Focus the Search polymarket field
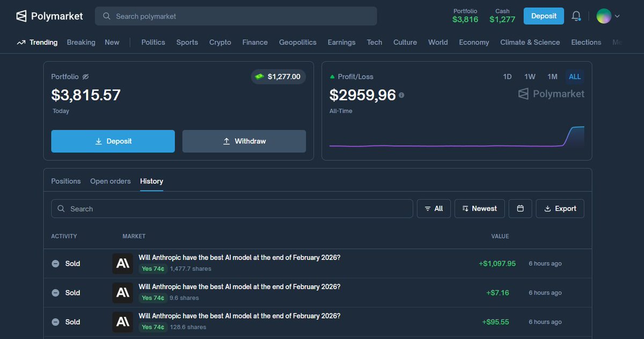Image resolution: width=644 pixels, height=339 pixels. click(x=236, y=16)
